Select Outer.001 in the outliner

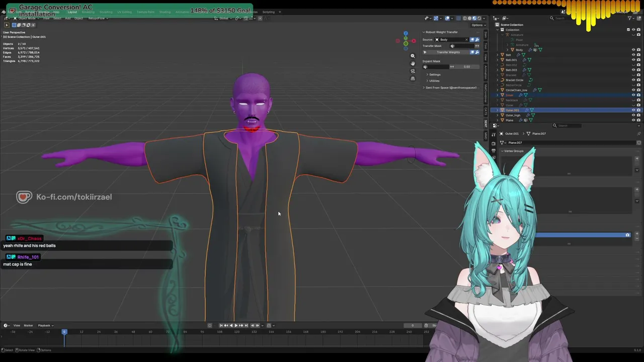(512, 110)
